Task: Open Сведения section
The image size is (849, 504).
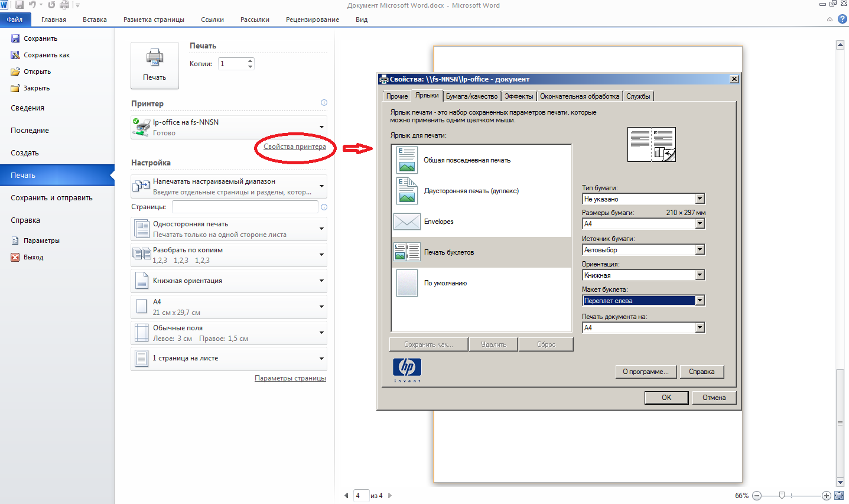Action: [x=57, y=108]
